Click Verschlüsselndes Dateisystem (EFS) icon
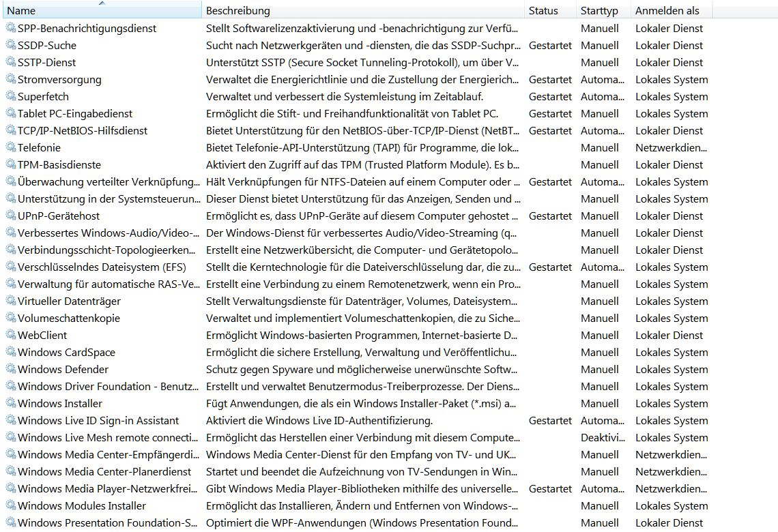Screen dimensions: 778x532 click(10, 267)
